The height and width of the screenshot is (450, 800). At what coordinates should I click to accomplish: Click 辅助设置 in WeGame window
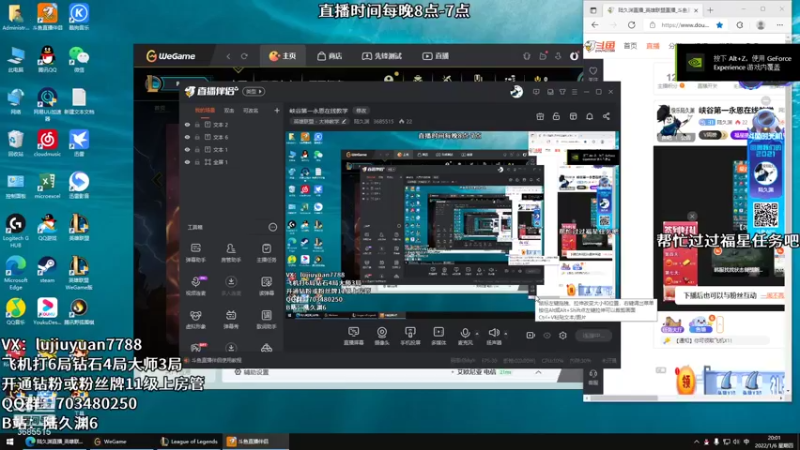tap(252, 372)
